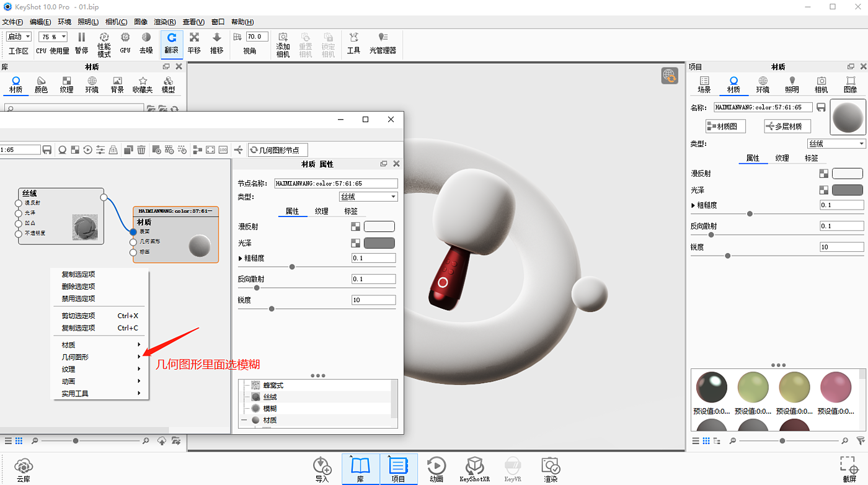The image size is (868, 485).
Task: Open the Light Manager (光管理器)
Action: tap(383, 43)
